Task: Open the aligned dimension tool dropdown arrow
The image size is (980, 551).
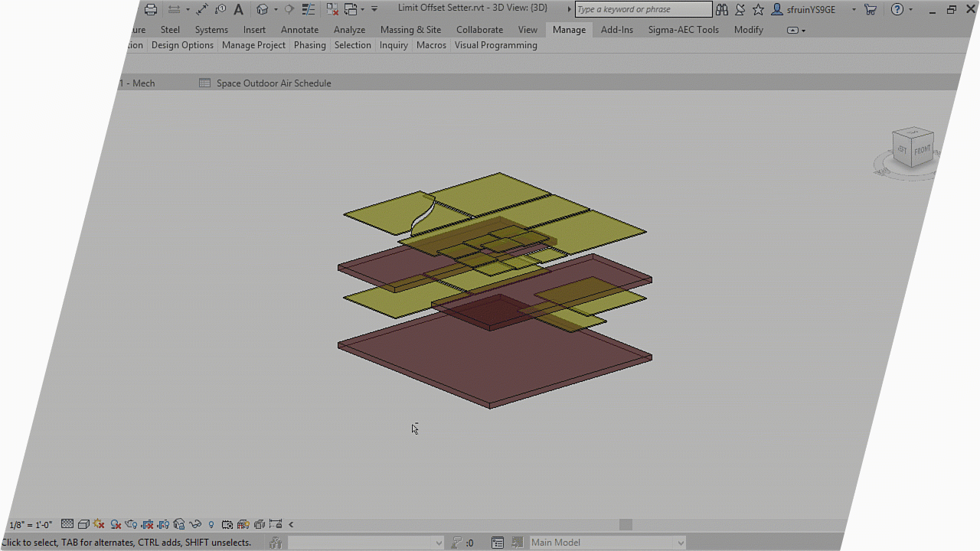Action: tap(188, 9)
